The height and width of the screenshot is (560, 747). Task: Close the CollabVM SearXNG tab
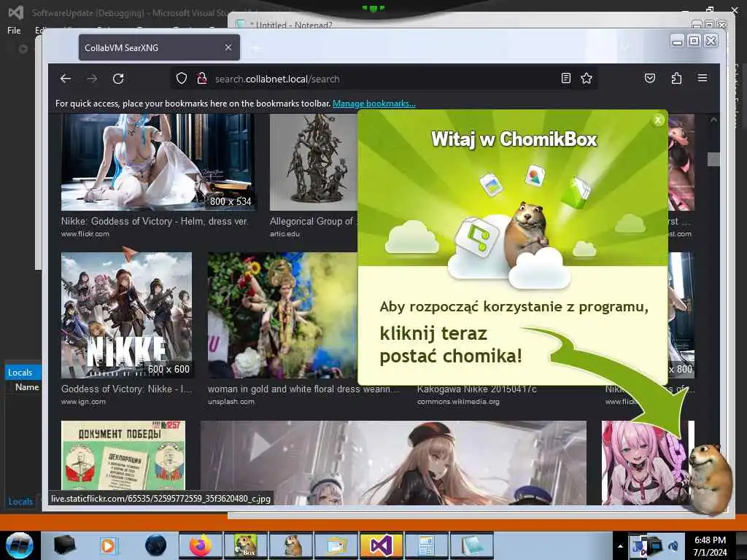point(228,47)
